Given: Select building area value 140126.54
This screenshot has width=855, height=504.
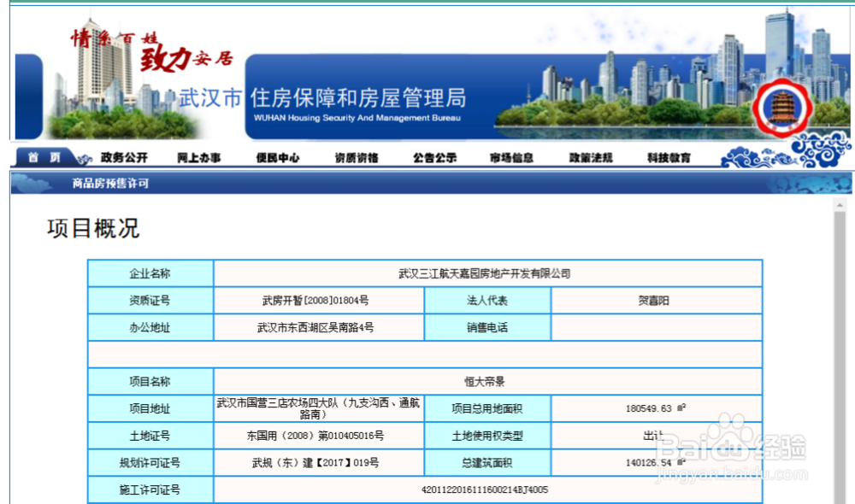Looking at the screenshot, I should [648, 463].
